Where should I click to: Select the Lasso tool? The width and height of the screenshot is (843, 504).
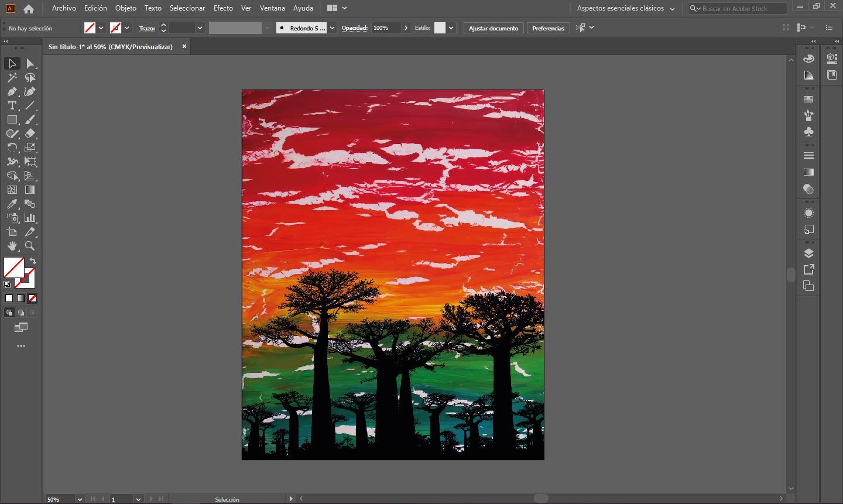point(30,77)
